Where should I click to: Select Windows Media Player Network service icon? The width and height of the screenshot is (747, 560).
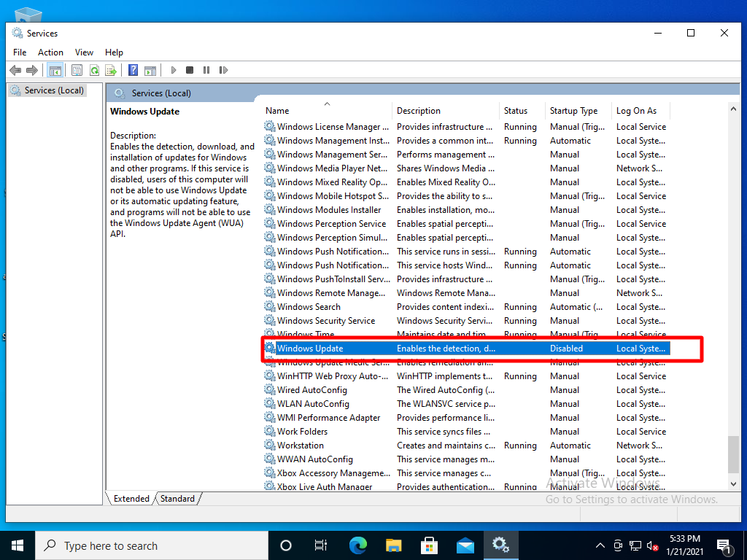pyautogui.click(x=270, y=168)
